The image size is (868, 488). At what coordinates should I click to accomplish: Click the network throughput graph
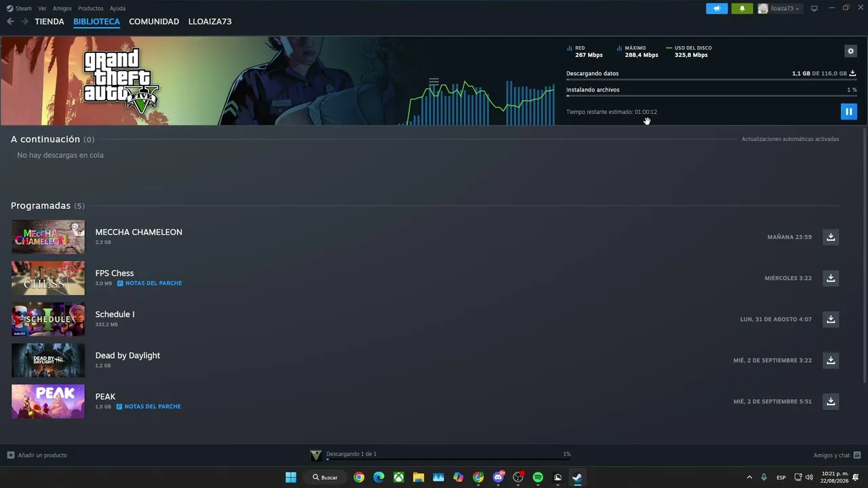481,102
